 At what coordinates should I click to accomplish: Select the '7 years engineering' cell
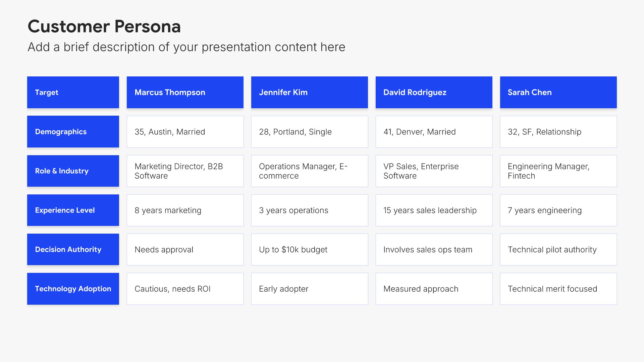(x=558, y=210)
